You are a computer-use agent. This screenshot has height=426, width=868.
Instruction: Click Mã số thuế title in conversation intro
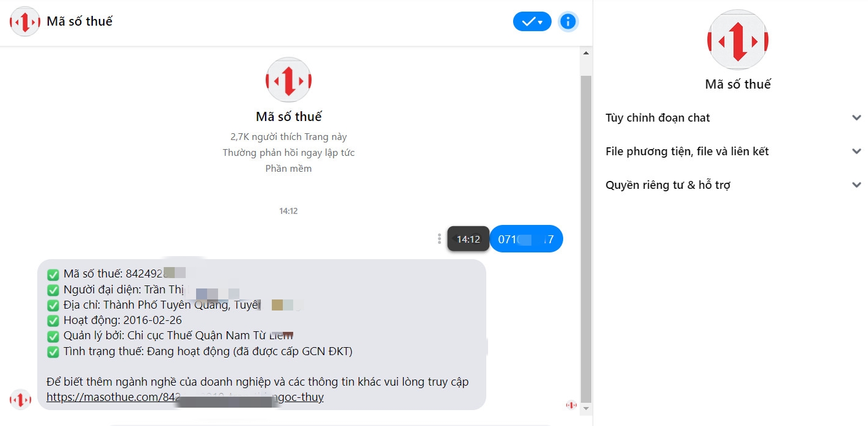point(288,117)
